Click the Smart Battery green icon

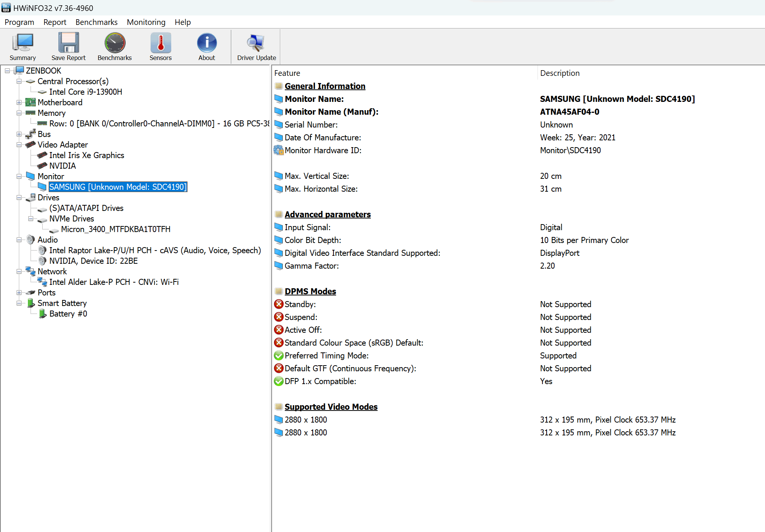pos(31,303)
